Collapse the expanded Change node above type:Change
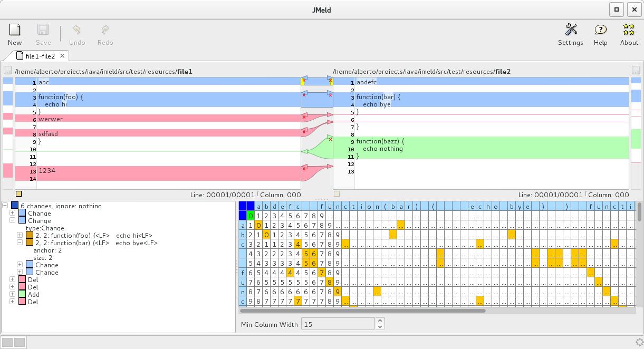644x349 pixels. point(12,220)
